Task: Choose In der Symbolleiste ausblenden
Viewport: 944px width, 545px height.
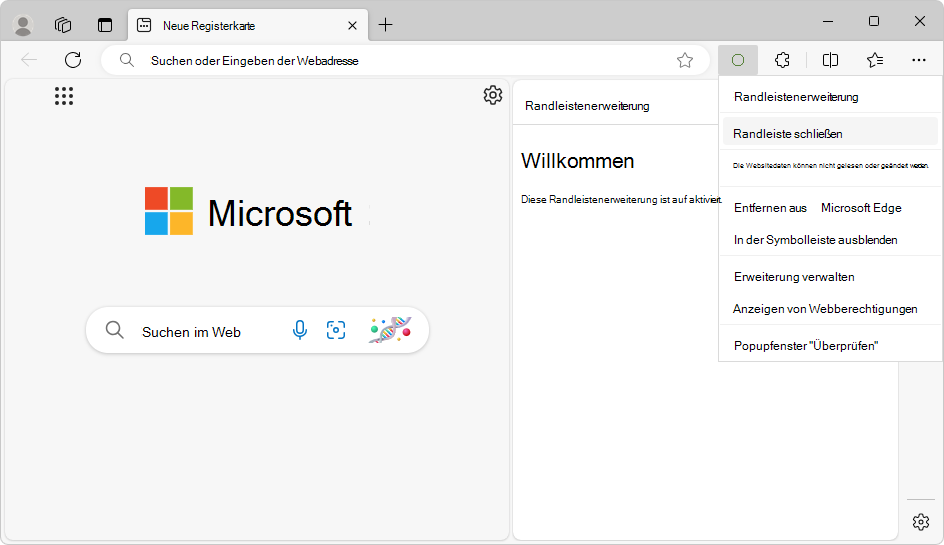Action: (830, 240)
